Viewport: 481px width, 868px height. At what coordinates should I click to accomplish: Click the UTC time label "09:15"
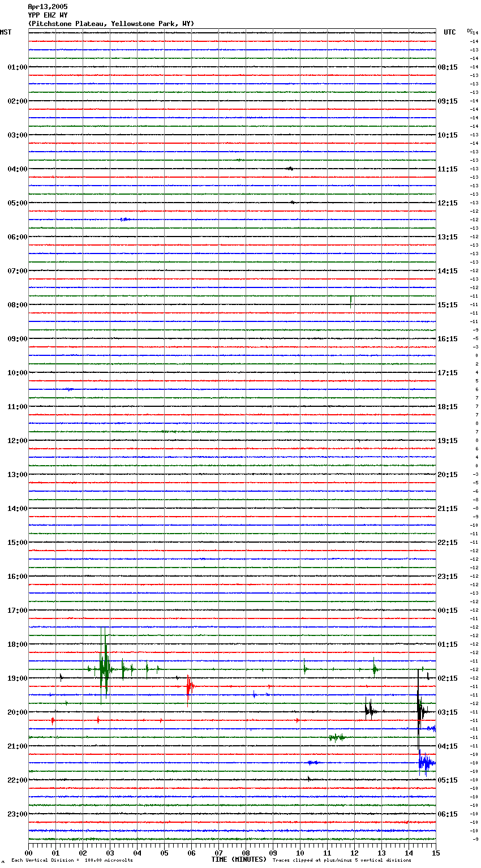(x=448, y=101)
